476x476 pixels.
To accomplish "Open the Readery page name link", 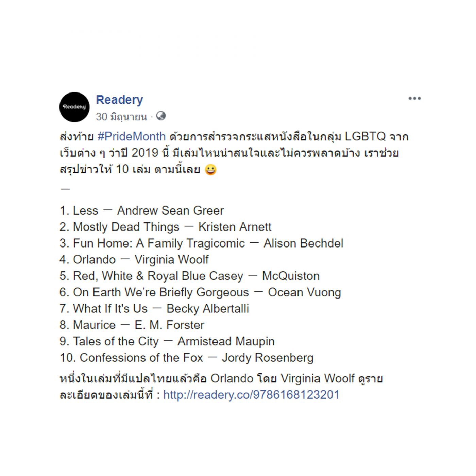I will (x=119, y=100).
